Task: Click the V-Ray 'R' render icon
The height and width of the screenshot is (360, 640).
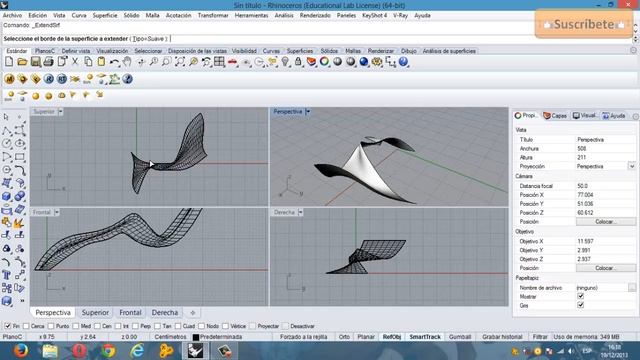Action: [x=49, y=79]
